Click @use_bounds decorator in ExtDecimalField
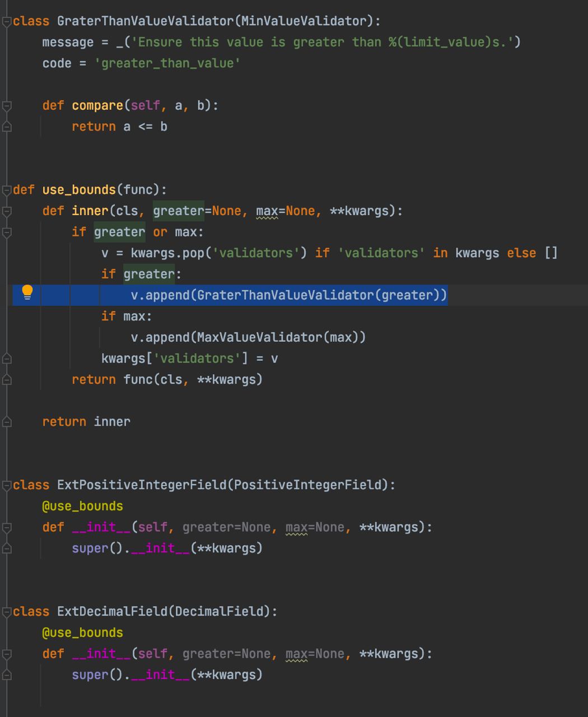This screenshot has width=588, height=717. [83, 633]
